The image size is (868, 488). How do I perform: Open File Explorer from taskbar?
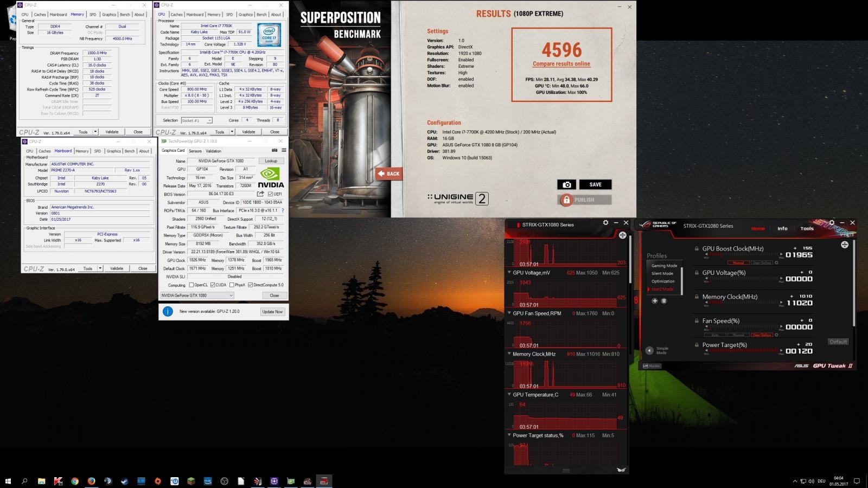[41, 481]
